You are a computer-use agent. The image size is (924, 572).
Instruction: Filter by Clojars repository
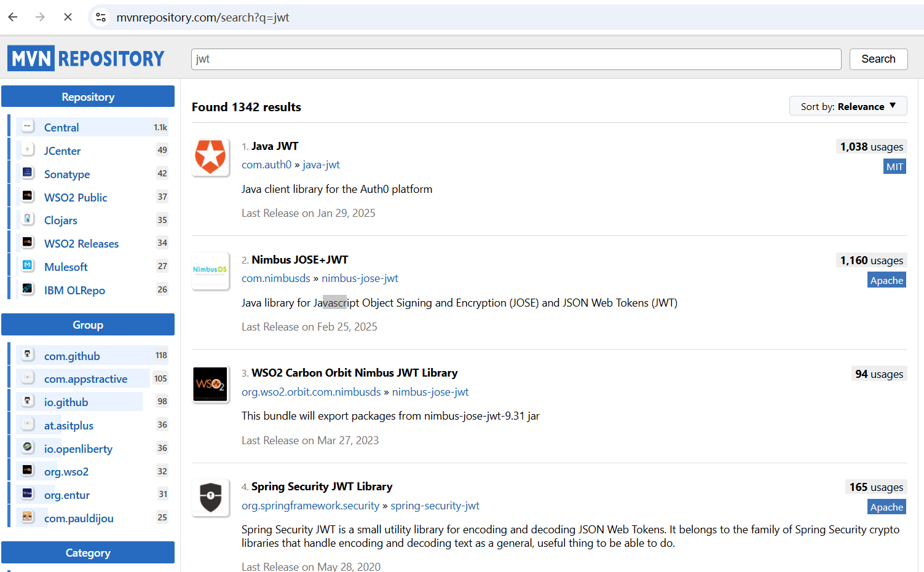[61, 220]
